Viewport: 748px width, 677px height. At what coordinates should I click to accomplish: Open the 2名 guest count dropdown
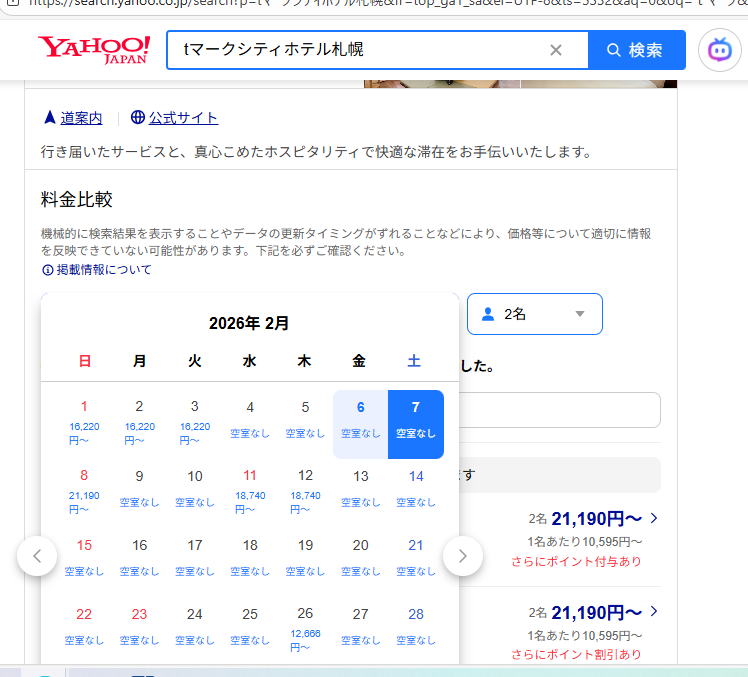point(535,314)
